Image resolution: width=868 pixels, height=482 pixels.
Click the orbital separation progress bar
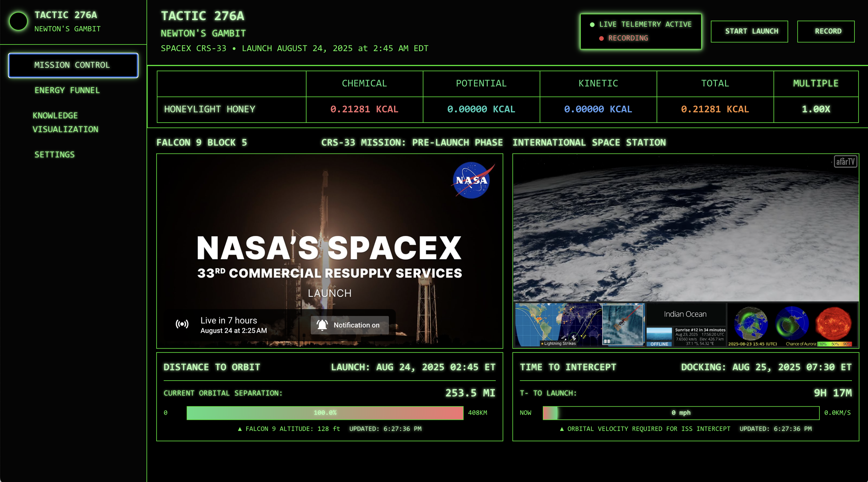(325, 413)
